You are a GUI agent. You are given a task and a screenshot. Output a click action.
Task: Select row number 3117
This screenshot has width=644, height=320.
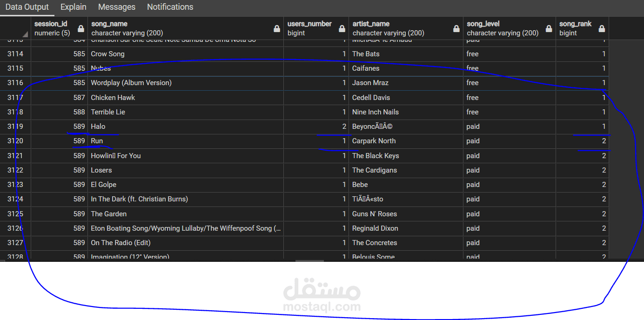(15, 98)
